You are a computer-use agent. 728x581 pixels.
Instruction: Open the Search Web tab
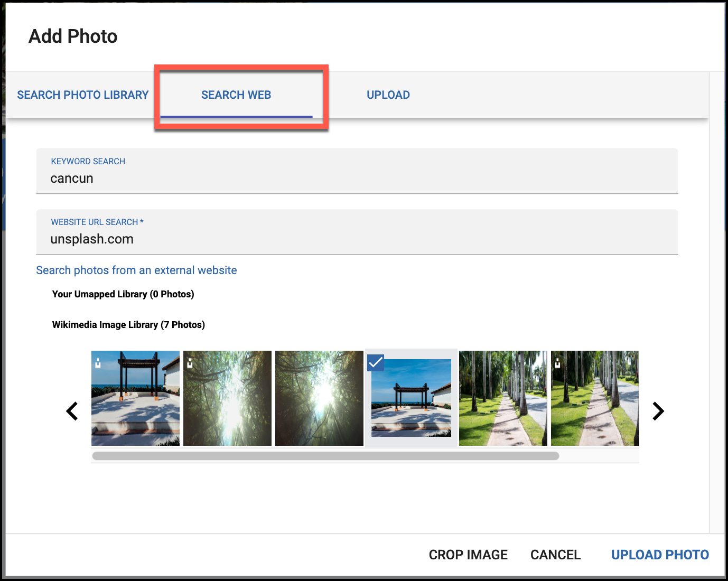coord(236,95)
